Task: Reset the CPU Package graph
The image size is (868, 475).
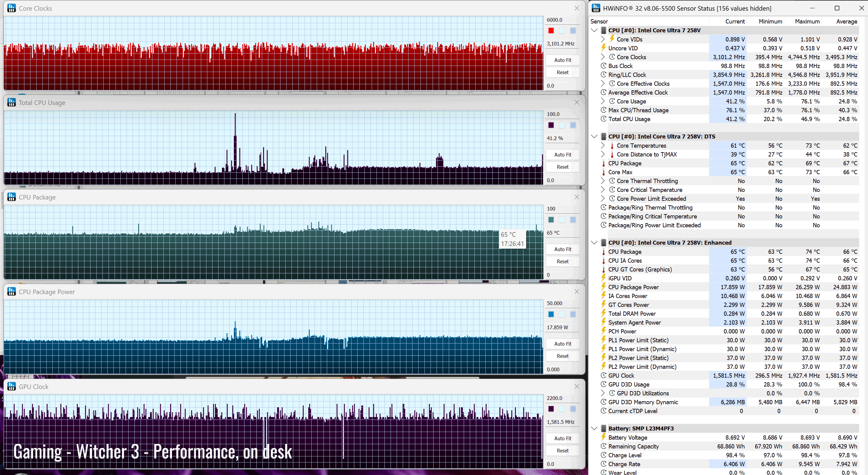Action: click(563, 261)
